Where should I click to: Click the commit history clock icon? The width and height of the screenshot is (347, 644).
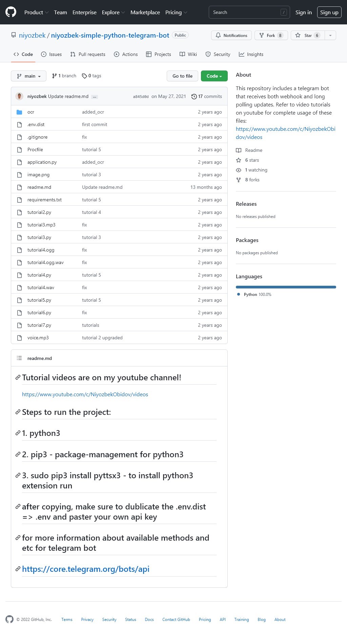click(194, 97)
